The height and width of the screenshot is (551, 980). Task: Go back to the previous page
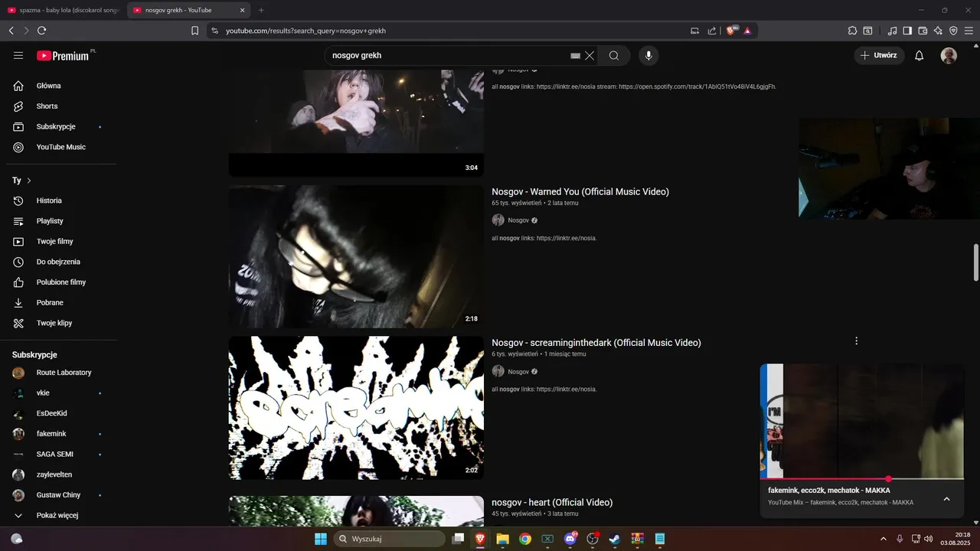[x=11, y=31]
